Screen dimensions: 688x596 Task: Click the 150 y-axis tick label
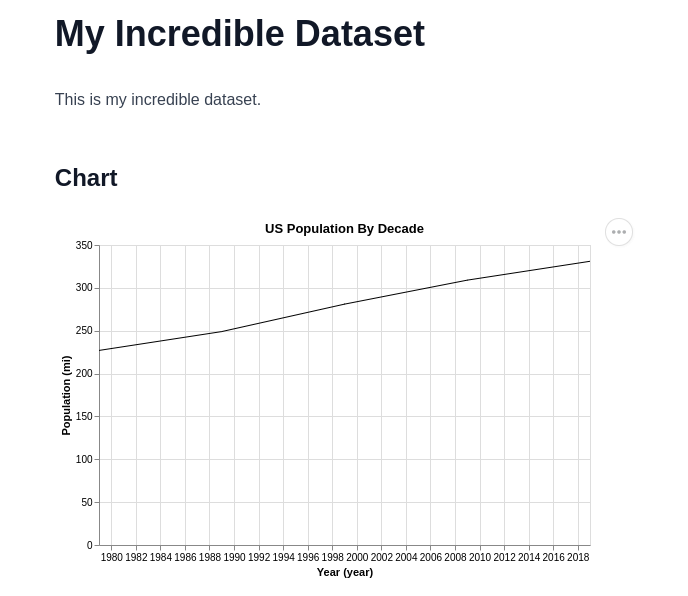84,417
